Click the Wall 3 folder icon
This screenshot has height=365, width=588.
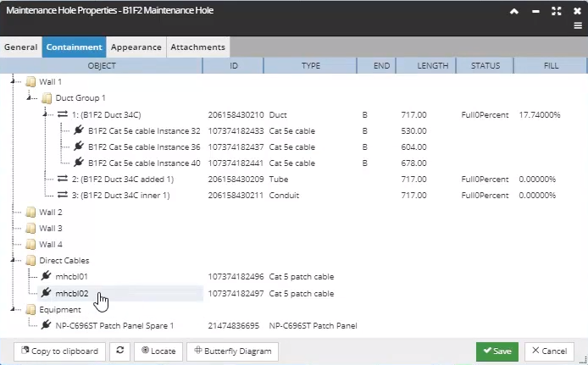(31, 228)
